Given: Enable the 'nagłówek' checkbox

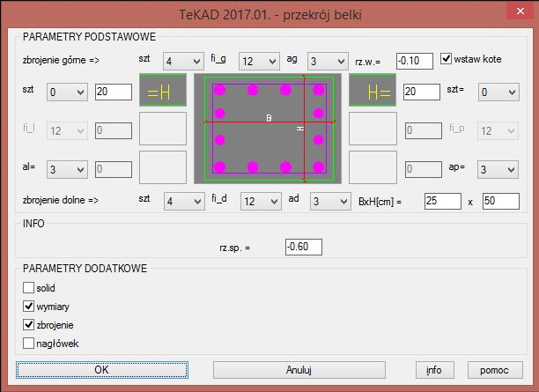Looking at the screenshot, I should [x=28, y=344].
